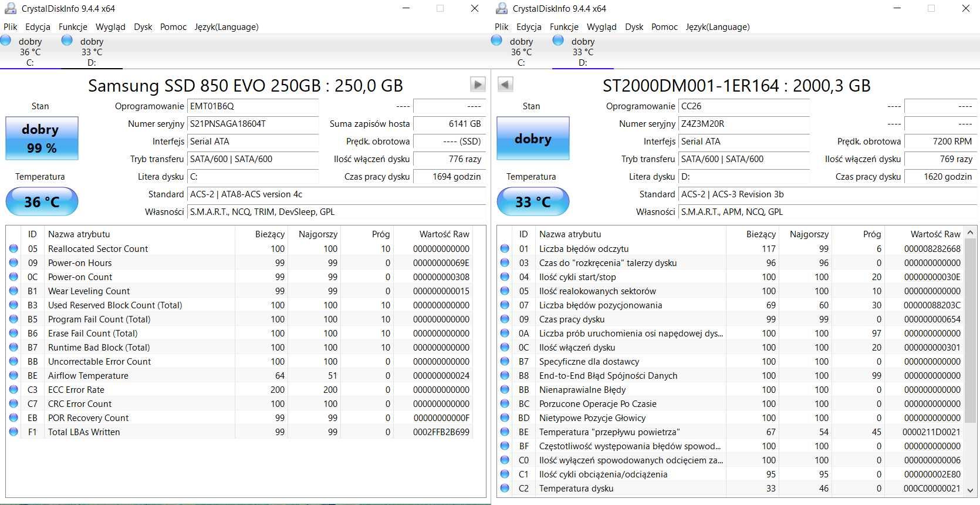This screenshot has height=505, width=980.
Task: Open Edycja menu in right window
Action: point(529,27)
